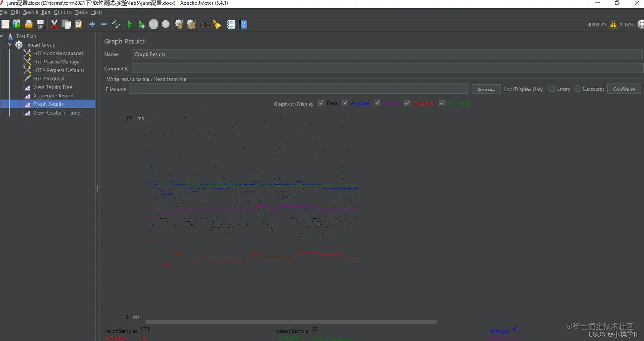Click the graph horizontal scrollbar
Screen dimensions: 644x341
point(291,322)
